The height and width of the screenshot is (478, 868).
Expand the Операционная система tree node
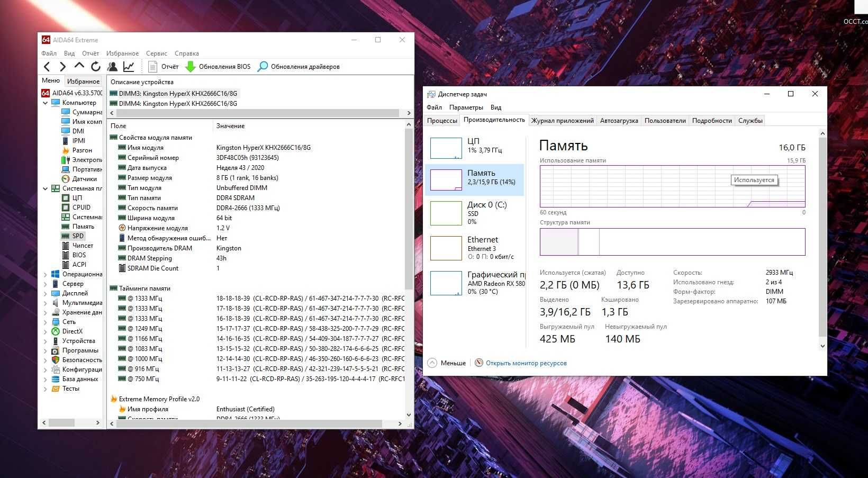pos(45,274)
